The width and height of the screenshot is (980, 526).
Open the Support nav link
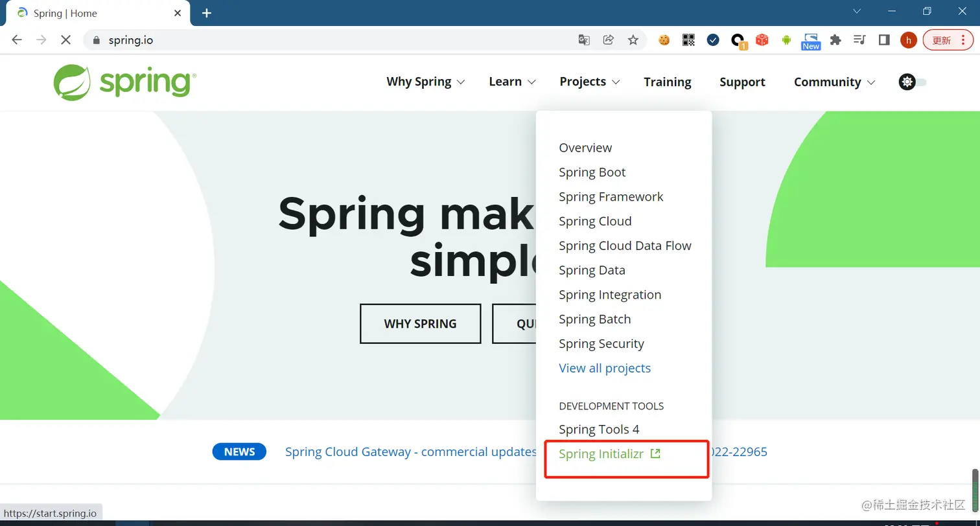click(x=742, y=82)
